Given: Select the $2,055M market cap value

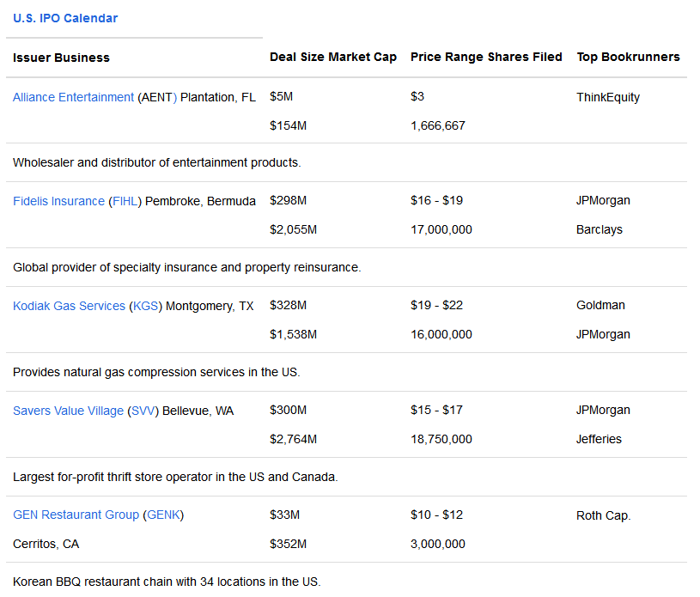Looking at the screenshot, I should 293,230.
